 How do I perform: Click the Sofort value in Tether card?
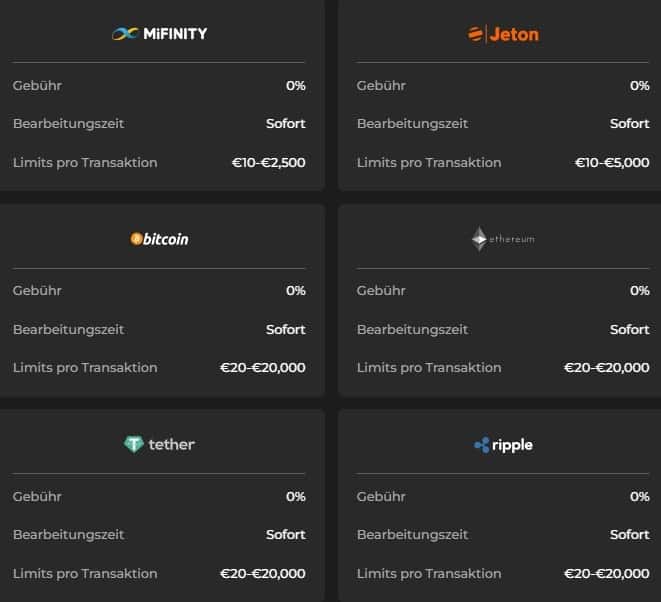click(x=286, y=535)
